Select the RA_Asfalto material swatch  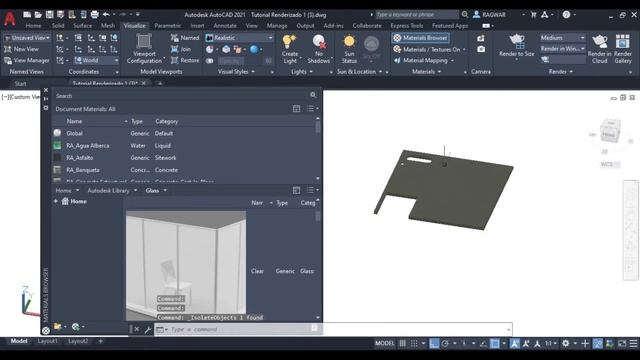(x=57, y=158)
